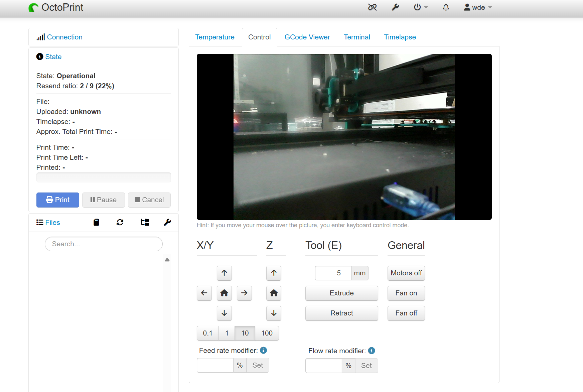The image size is (583, 392).
Task: Home the Z axis
Action: (274, 293)
